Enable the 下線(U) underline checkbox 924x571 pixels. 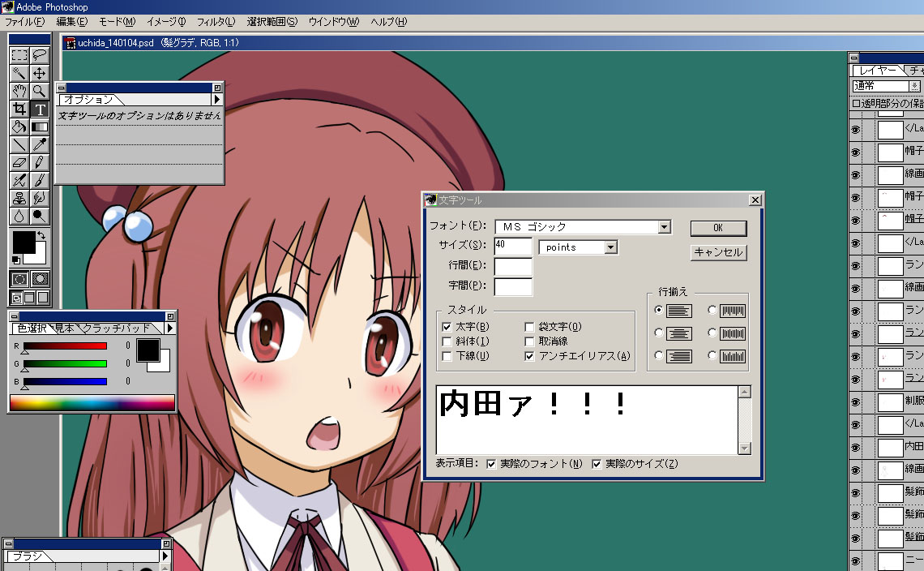[447, 356]
